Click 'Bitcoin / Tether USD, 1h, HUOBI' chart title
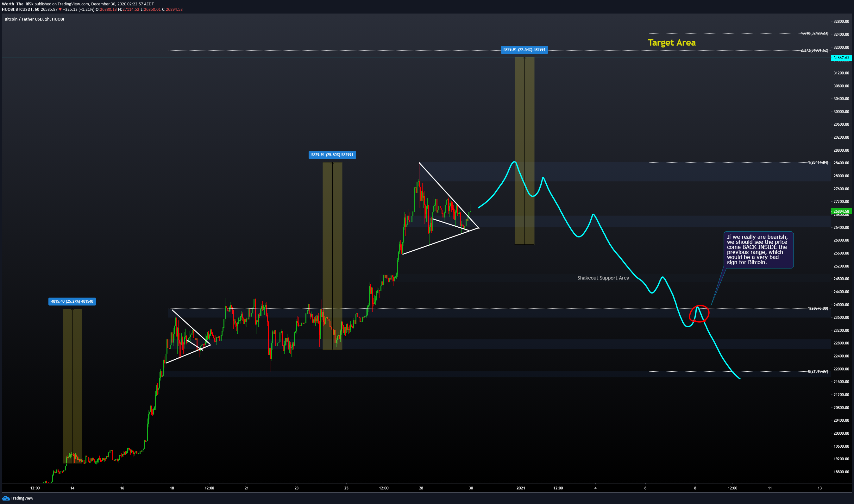Screen dimensions: 854x504 (34, 19)
